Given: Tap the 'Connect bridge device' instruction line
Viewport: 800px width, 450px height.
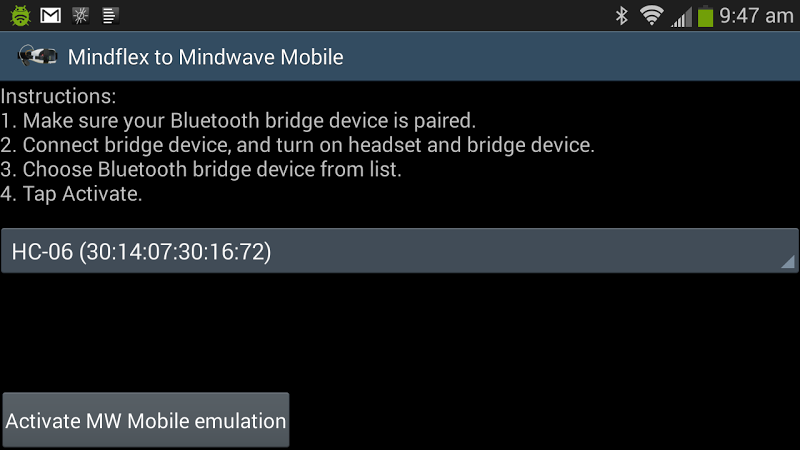Looking at the screenshot, I should click(x=297, y=145).
